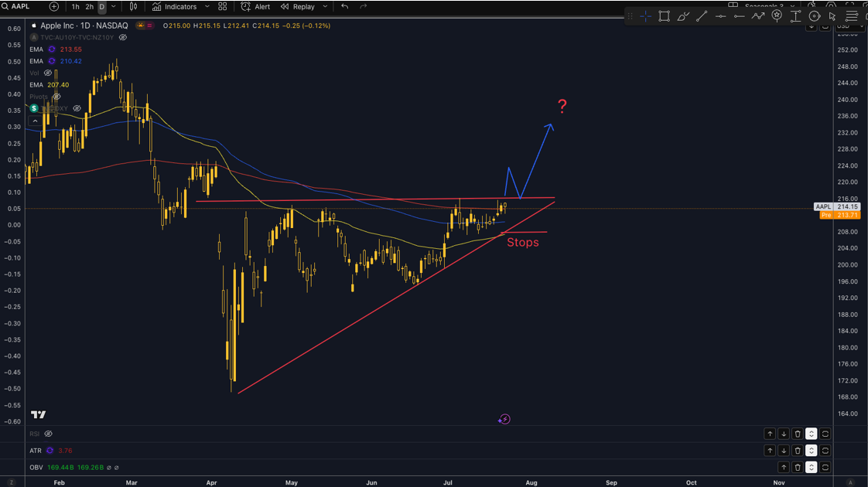Collapse the indicator legend with chevron
The width and height of the screenshot is (868, 487).
click(x=35, y=121)
